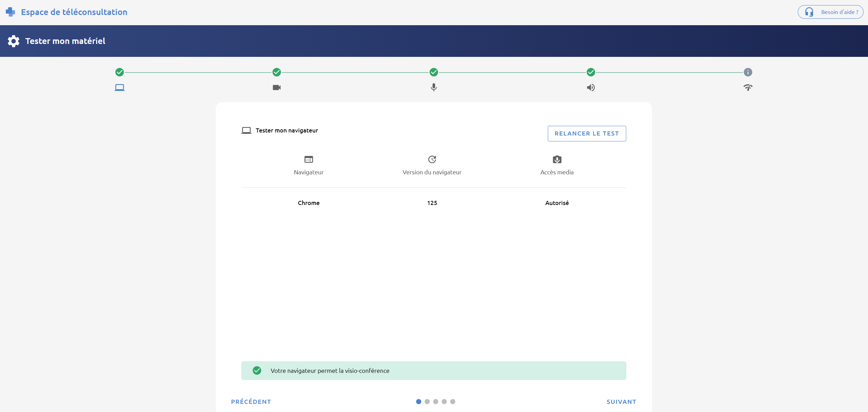Click the green check above speaker step
The width and height of the screenshot is (868, 412).
pos(591,72)
